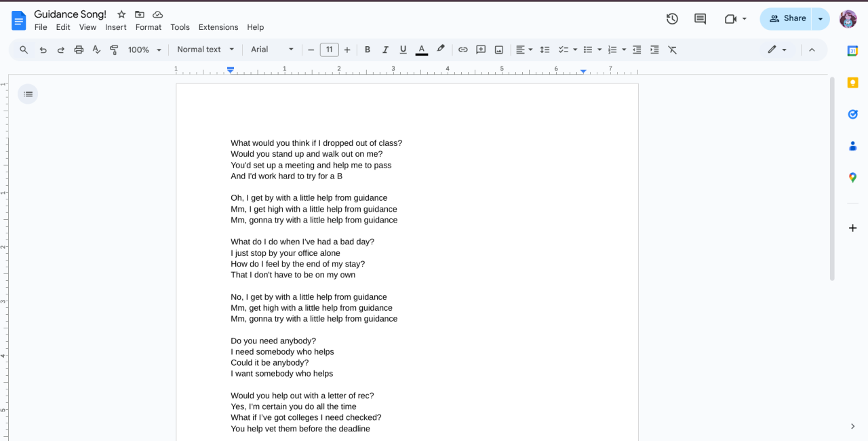868x441 pixels.
Task: Toggle the bulleted list button
Action: 588,50
